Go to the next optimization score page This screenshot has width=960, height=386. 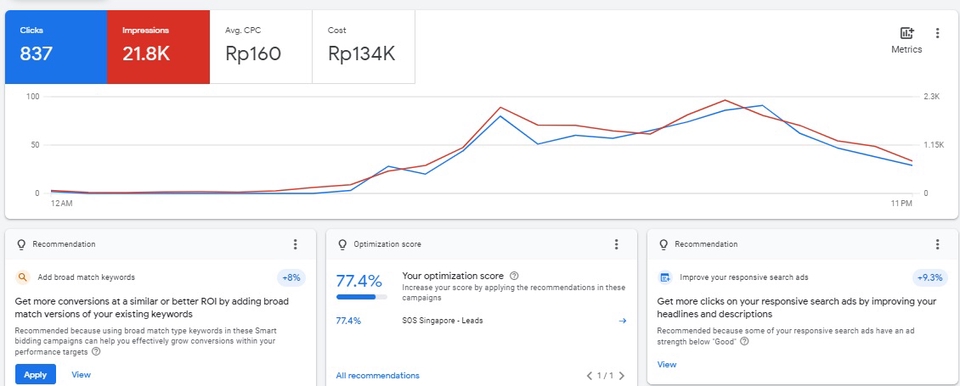(x=621, y=376)
